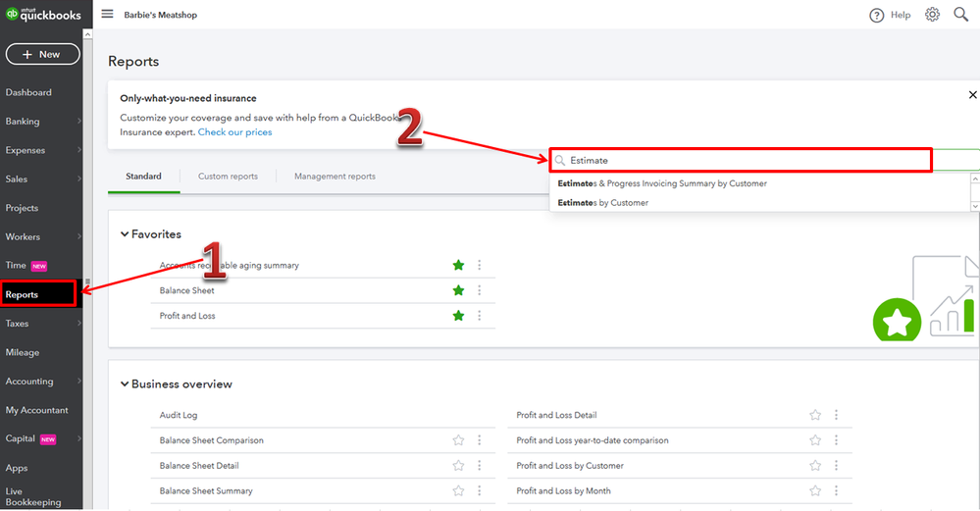980x511 pixels.
Task: Open My Accountant in the sidebar
Action: 37,410
